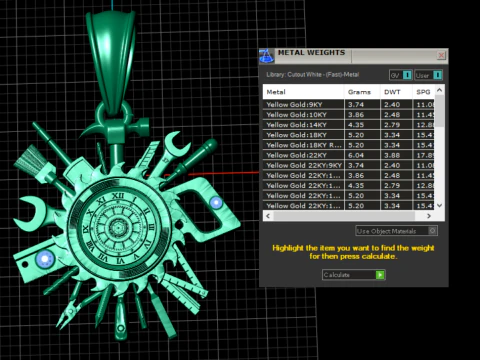Image resolution: width=480 pixels, height=360 pixels.
Task: Select the Yellow Gold 22KY:9KY row
Action: (x=348, y=165)
